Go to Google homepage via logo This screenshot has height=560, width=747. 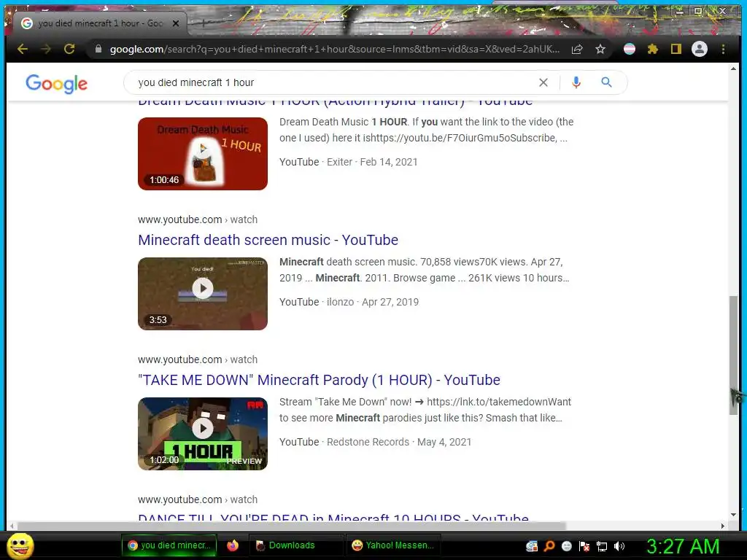tap(56, 84)
